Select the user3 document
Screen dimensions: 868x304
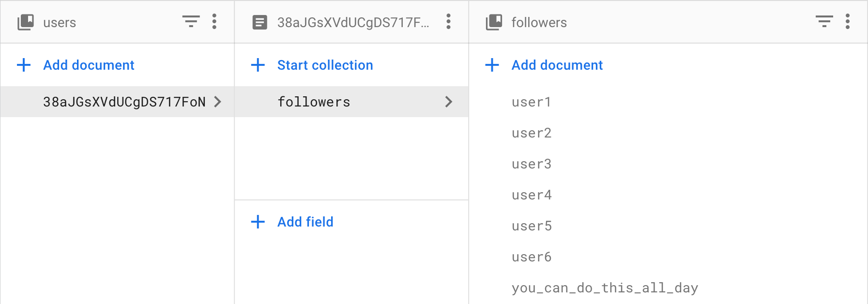click(531, 164)
